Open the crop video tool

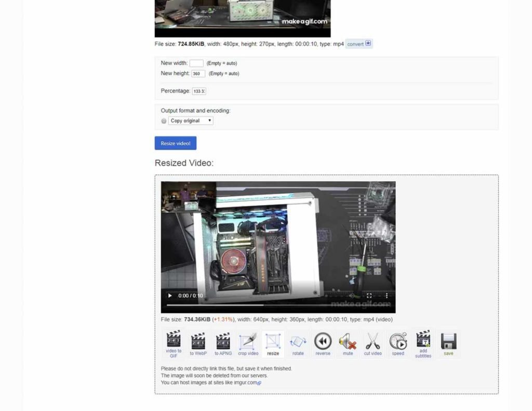(248, 344)
